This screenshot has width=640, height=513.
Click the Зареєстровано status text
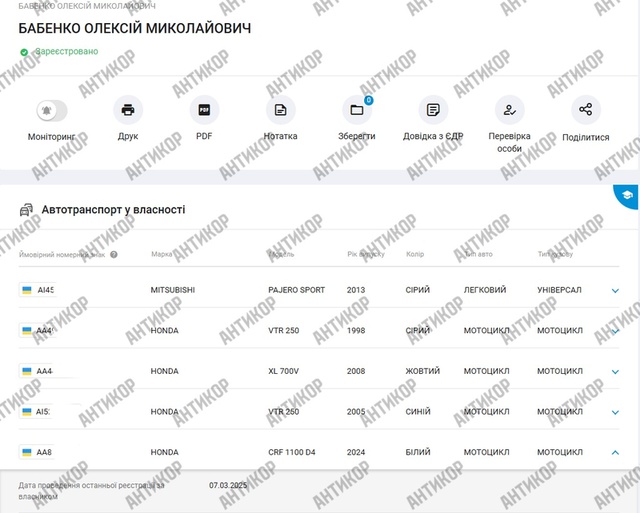pos(67,51)
